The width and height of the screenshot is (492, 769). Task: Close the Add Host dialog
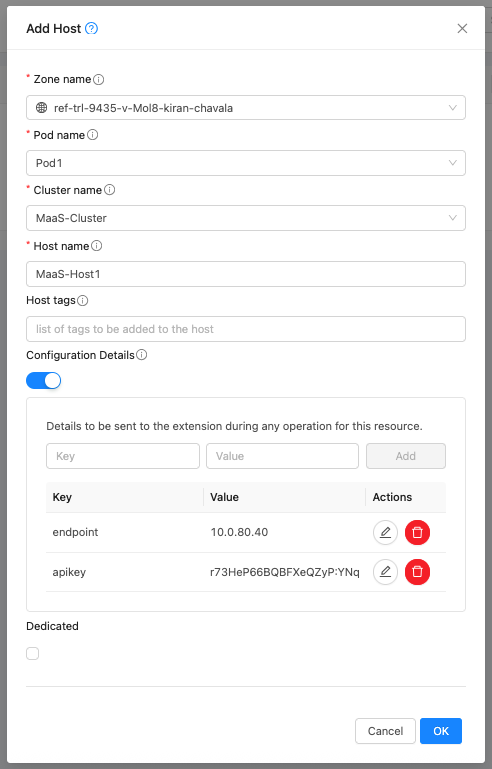point(462,28)
